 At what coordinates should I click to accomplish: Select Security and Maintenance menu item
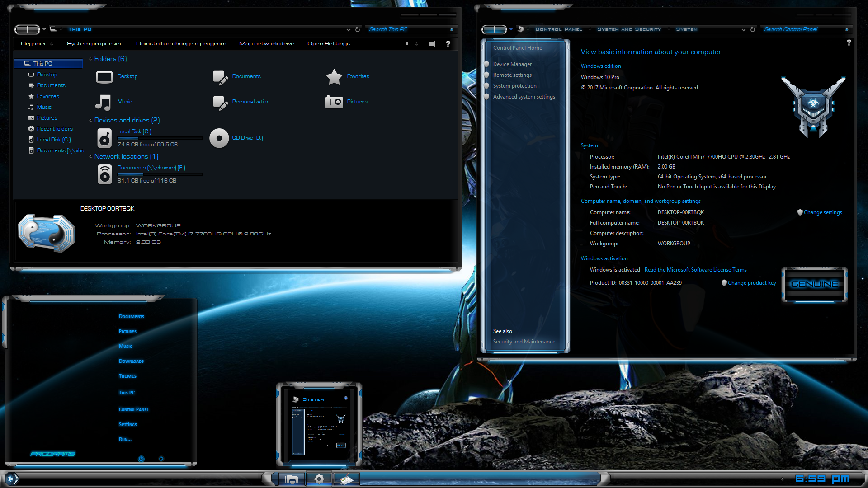524,342
